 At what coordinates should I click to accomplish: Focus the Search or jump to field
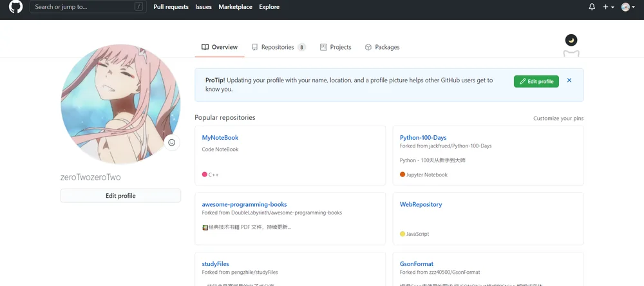(x=88, y=6)
